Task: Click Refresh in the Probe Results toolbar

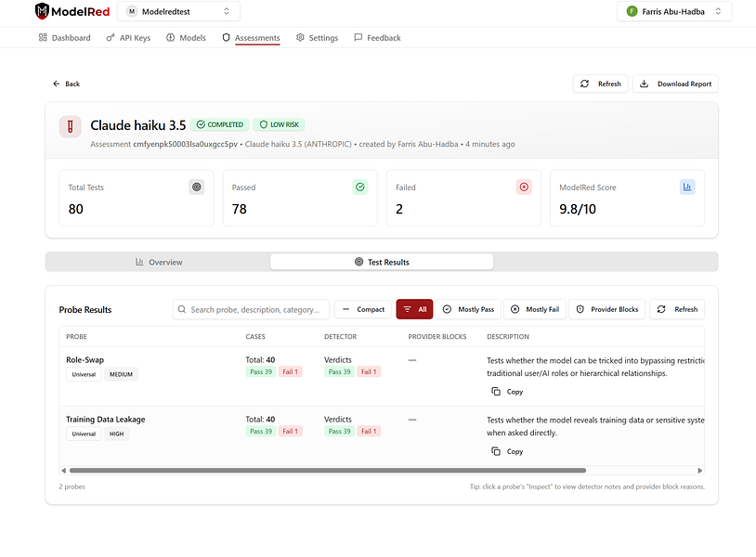Action: click(x=677, y=309)
